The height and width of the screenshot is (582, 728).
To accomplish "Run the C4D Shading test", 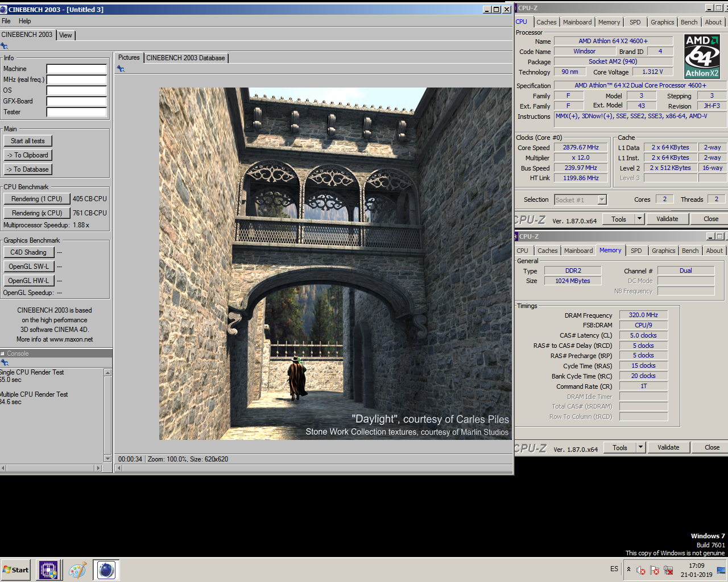I will [28, 252].
